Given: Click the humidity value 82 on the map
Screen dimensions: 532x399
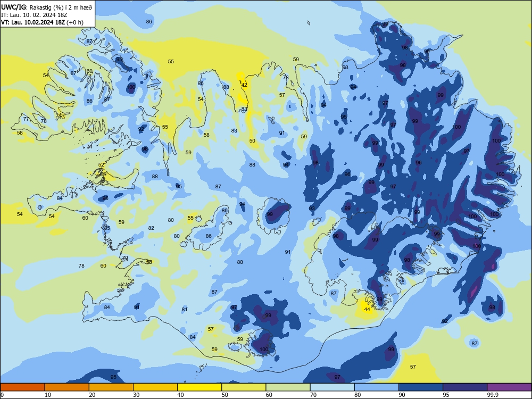Looking at the screenshot, I should point(151,228).
